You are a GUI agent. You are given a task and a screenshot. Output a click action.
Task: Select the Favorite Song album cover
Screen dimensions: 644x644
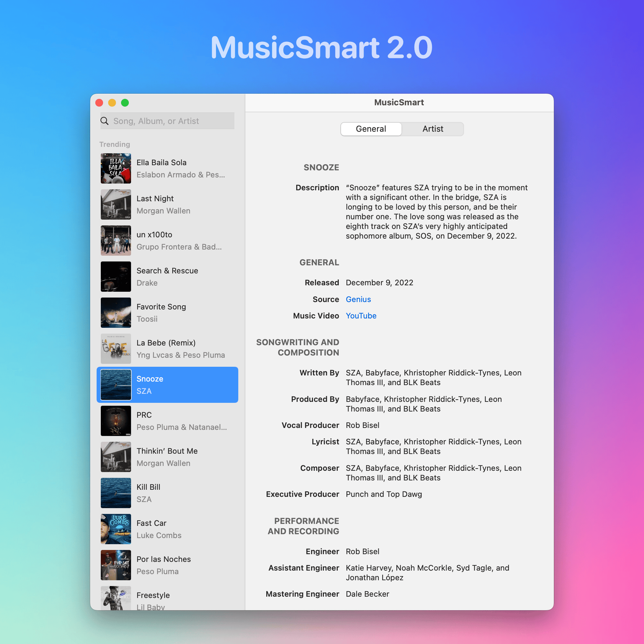pos(116,313)
